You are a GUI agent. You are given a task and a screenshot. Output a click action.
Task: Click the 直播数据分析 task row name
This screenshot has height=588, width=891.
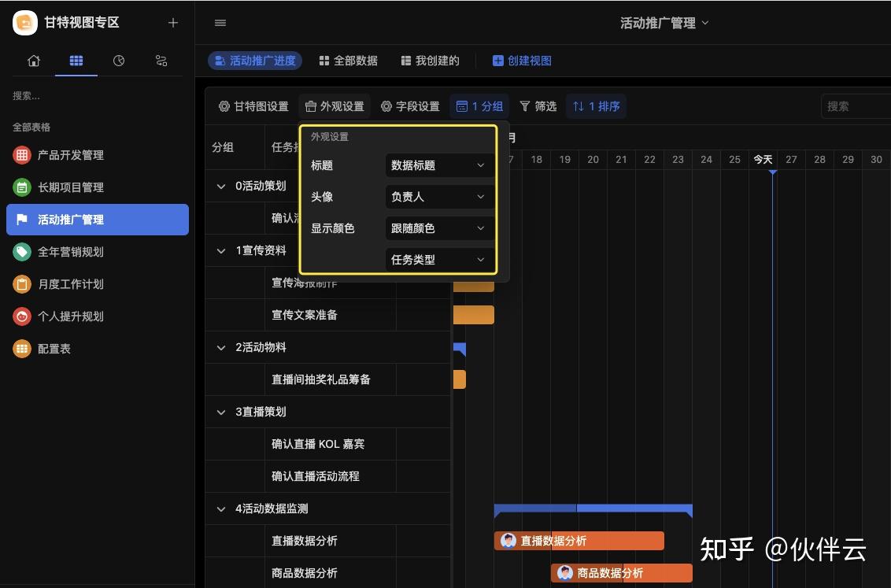coord(305,541)
